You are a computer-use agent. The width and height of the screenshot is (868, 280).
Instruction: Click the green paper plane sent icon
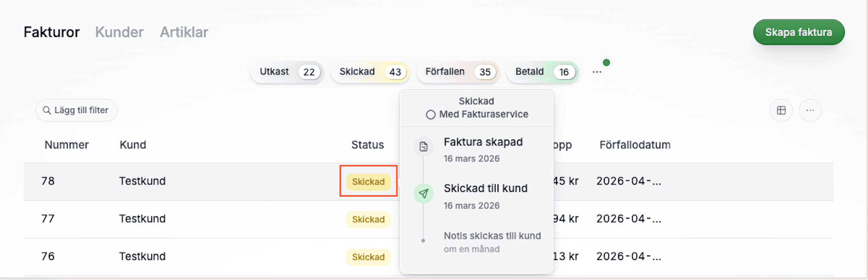423,193
